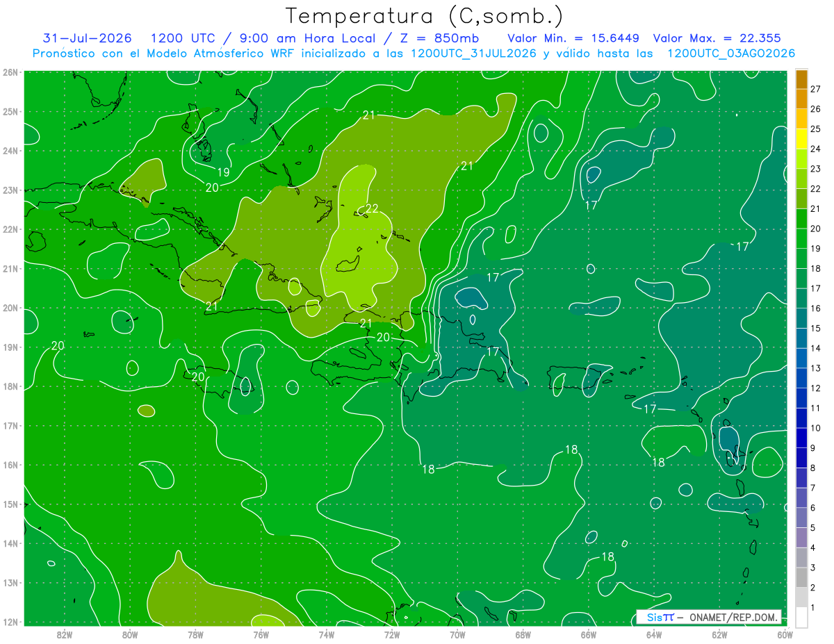This screenshot has height=644, width=834.
Task: Click the "13N" latitude axis label
Action: coord(10,582)
